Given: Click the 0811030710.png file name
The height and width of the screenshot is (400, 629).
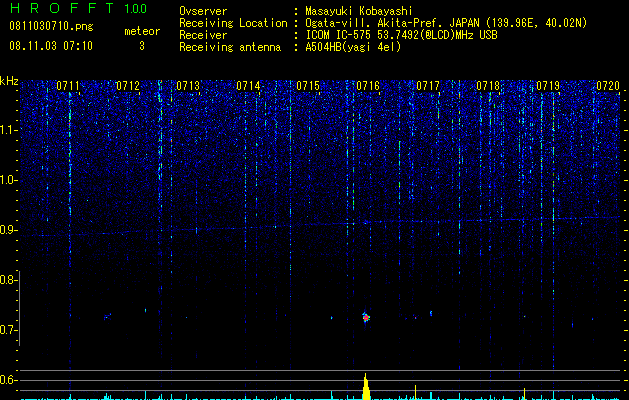Looking at the screenshot, I should [51, 27].
